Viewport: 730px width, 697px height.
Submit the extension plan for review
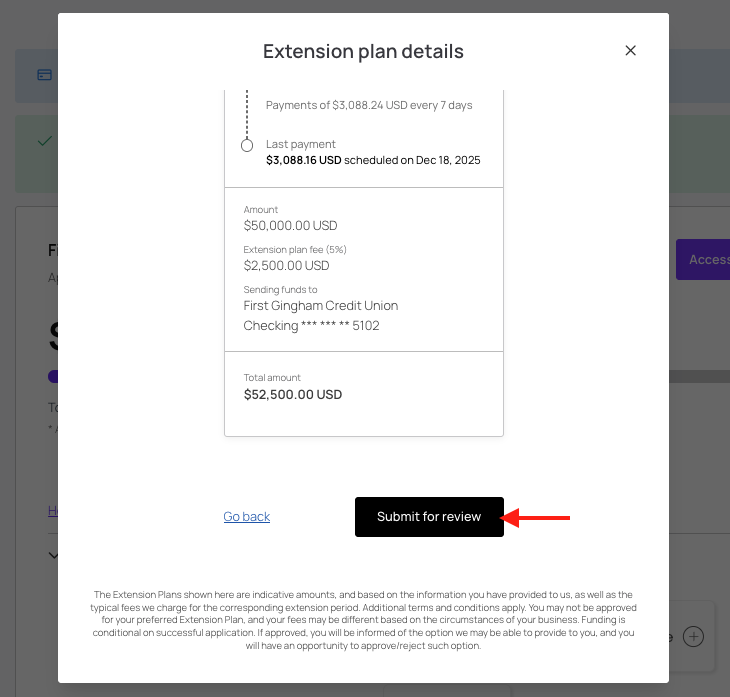click(429, 517)
